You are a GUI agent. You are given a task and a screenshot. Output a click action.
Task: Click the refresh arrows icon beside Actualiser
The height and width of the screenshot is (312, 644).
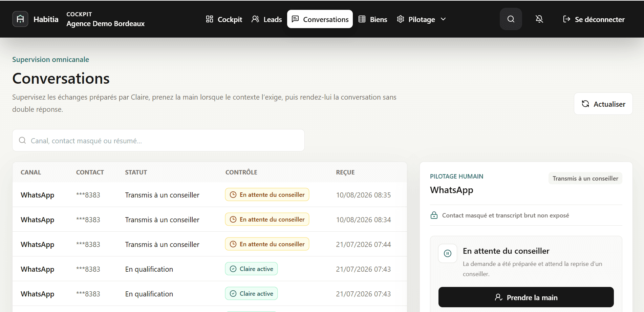click(x=585, y=104)
